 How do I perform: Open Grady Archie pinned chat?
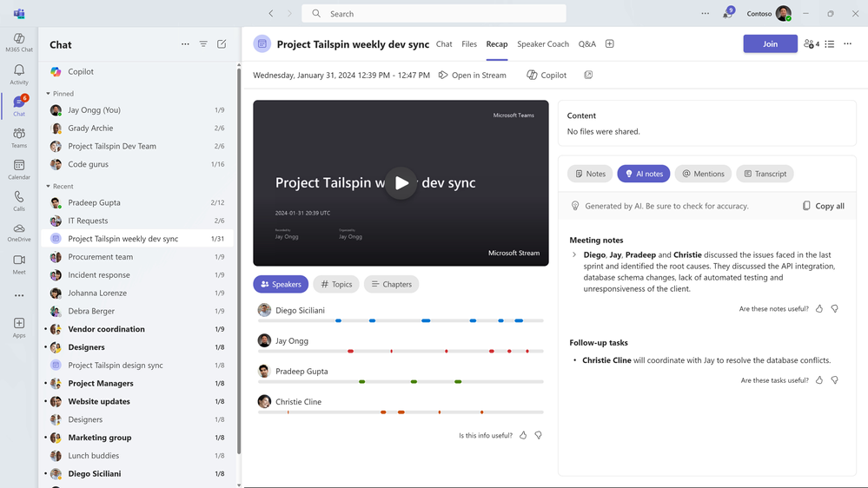[137, 128]
